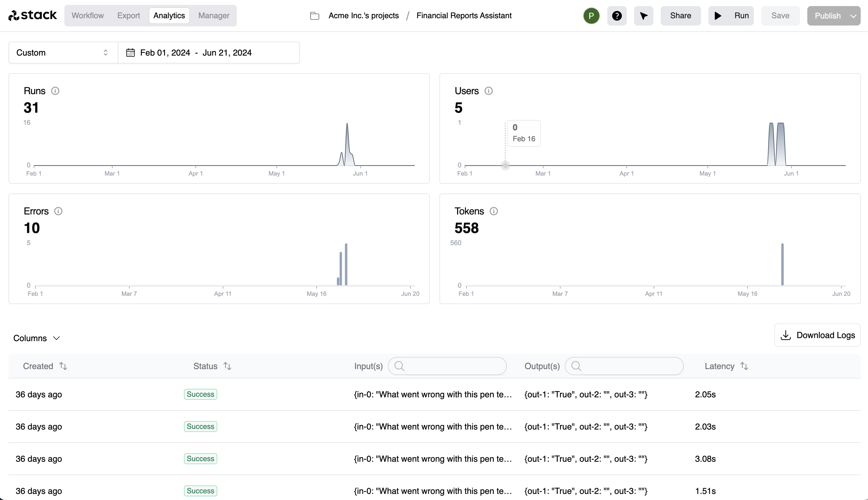This screenshot has height=500, width=868.
Task: Sort by Status column arrows
Action: pyautogui.click(x=227, y=366)
